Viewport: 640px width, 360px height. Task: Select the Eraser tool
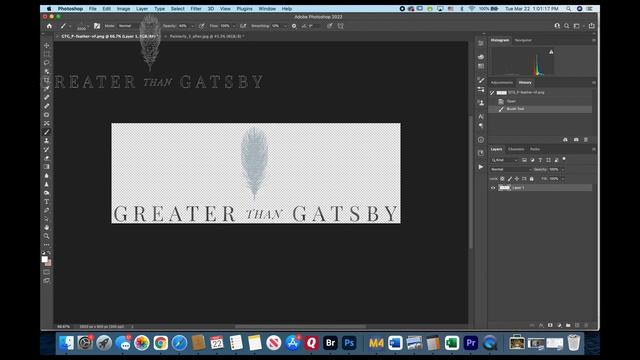pos(47,158)
